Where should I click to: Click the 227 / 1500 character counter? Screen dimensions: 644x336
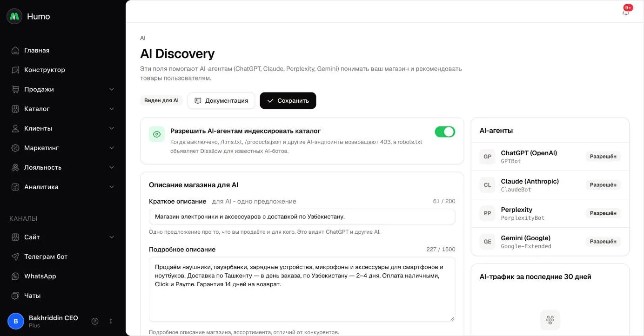coord(441,250)
